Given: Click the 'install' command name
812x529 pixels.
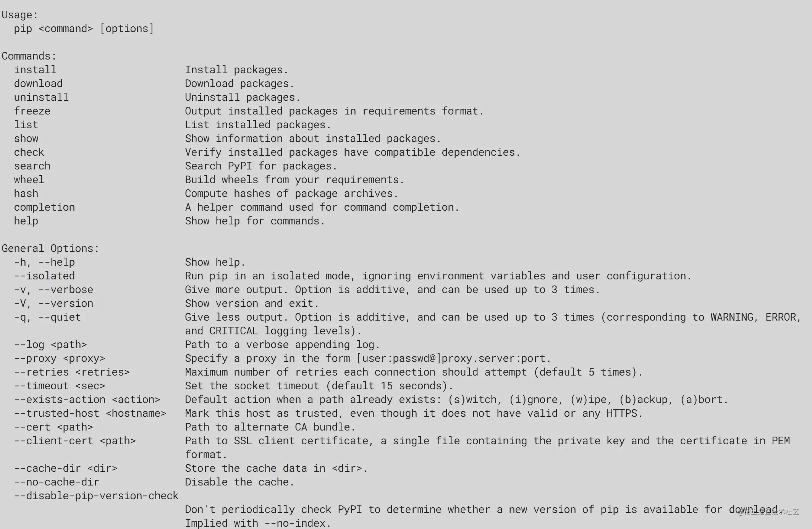Looking at the screenshot, I should (x=35, y=70).
